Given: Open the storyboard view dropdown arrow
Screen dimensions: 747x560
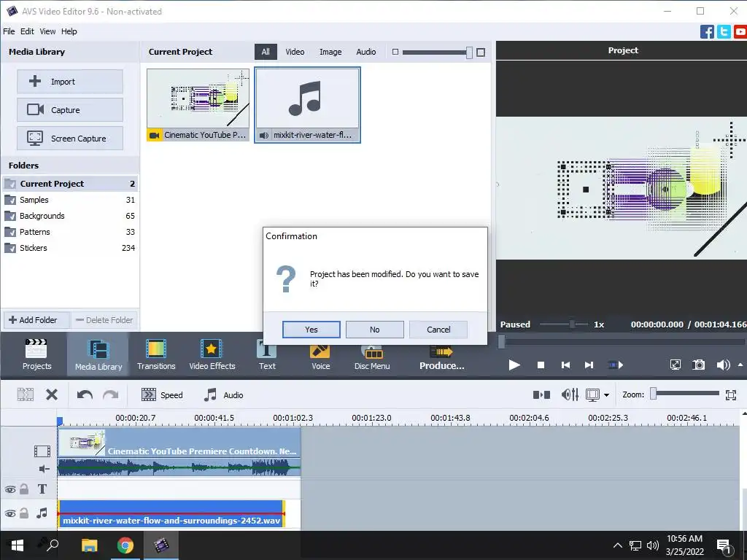Looking at the screenshot, I should click(x=606, y=394).
